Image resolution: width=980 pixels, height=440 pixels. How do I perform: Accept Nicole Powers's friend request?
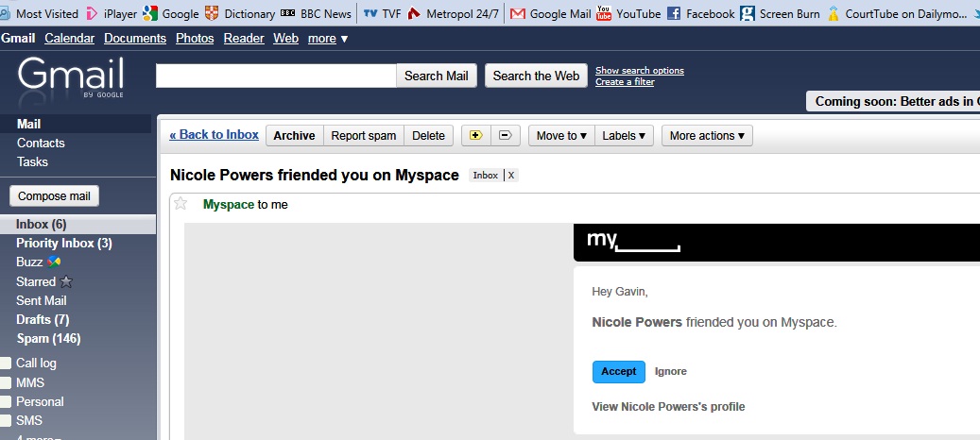click(619, 371)
